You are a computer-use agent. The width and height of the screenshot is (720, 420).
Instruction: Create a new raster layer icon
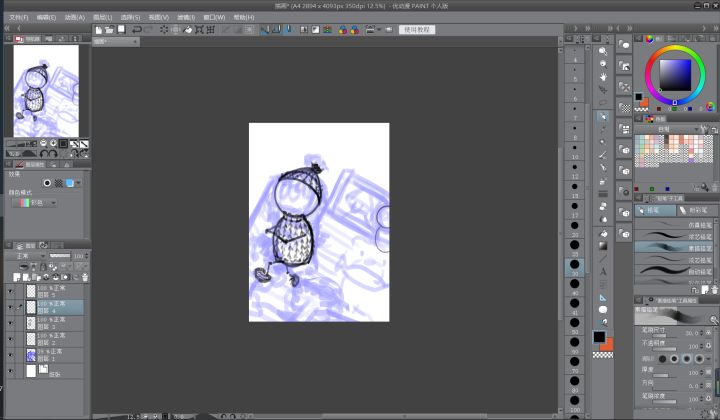(x=17, y=277)
